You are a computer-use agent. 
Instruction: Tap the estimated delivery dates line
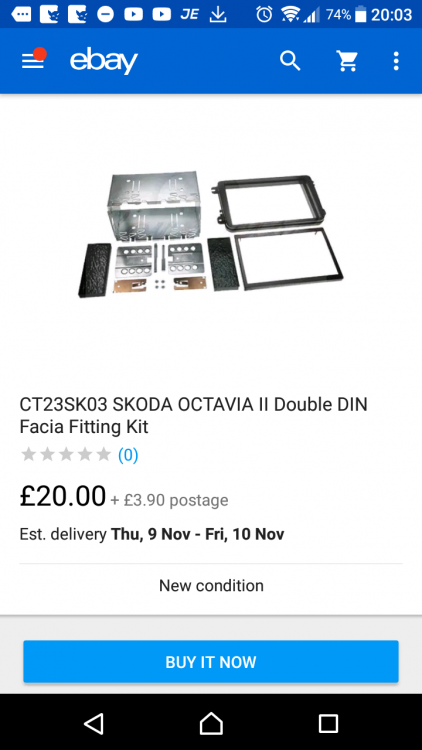coord(152,534)
